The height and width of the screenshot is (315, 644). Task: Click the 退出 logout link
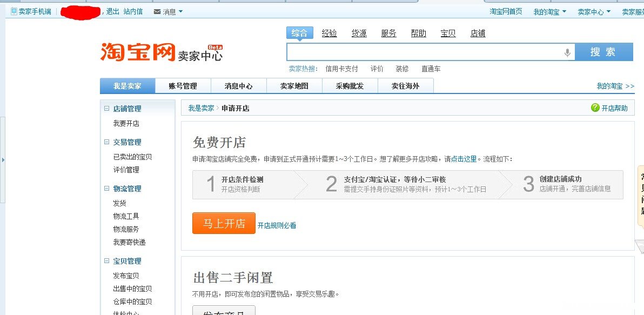(112, 11)
